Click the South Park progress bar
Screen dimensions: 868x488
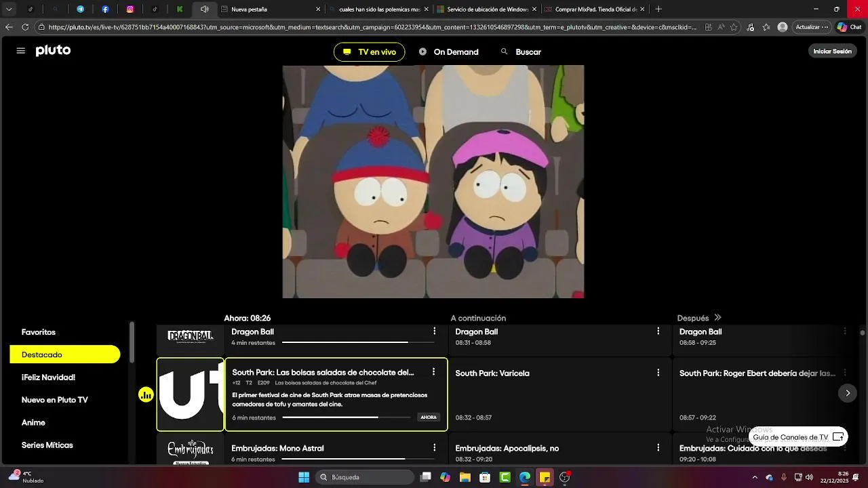pos(347,418)
